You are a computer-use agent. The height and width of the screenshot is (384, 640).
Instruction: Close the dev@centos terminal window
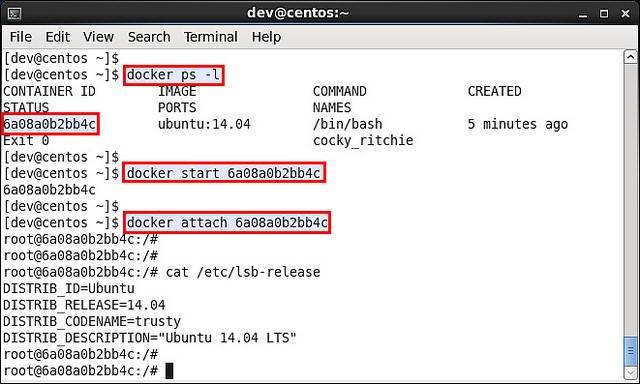coord(625,14)
